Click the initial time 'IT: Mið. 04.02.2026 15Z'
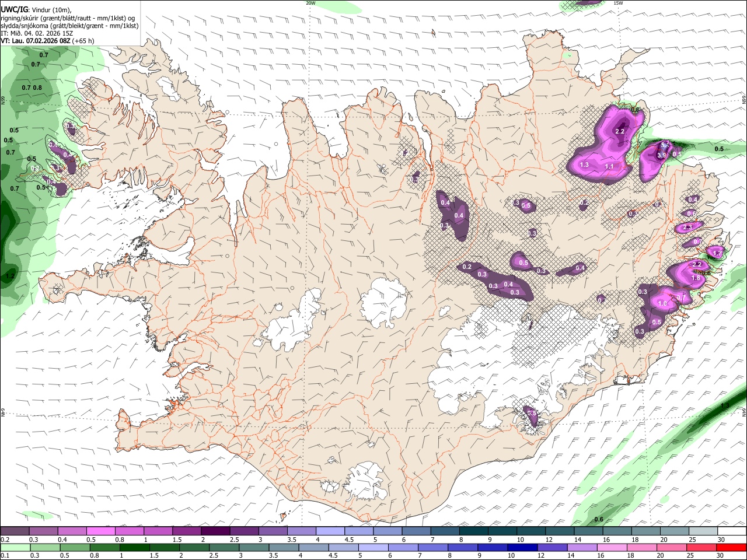747x560 pixels. tap(36, 33)
